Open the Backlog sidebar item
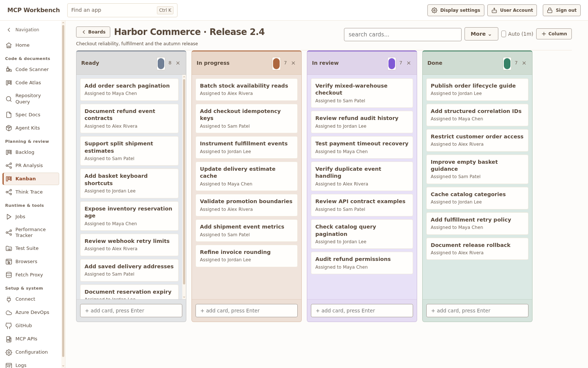This screenshot has height=368, width=588. (x=31, y=152)
